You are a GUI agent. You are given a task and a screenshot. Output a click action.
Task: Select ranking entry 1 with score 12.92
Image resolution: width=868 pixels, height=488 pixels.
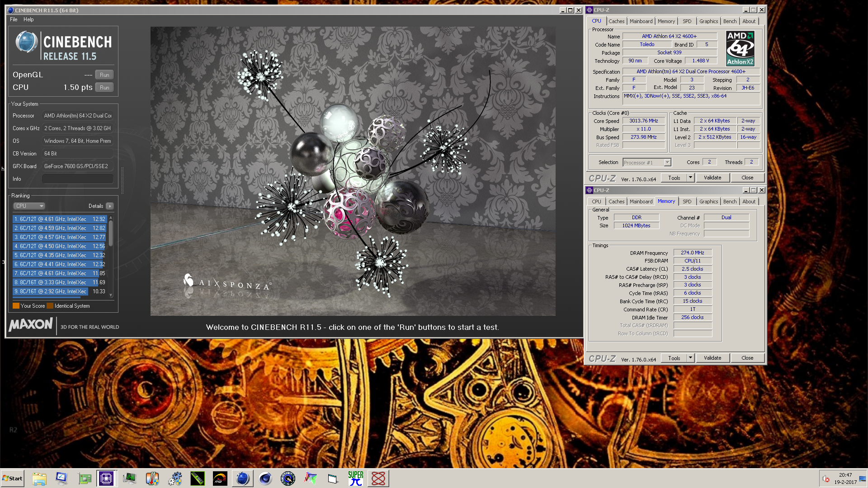pos(60,219)
